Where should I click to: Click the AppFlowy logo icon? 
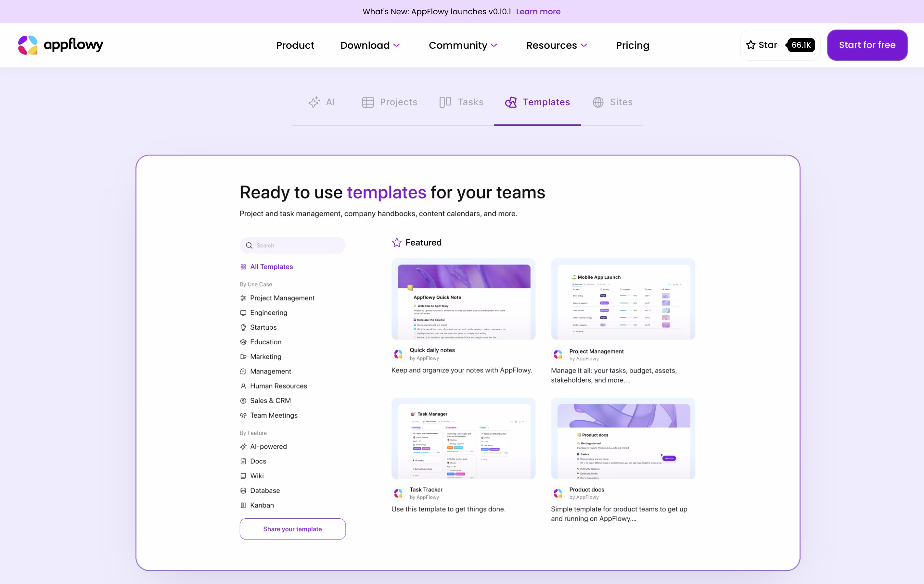pos(28,45)
